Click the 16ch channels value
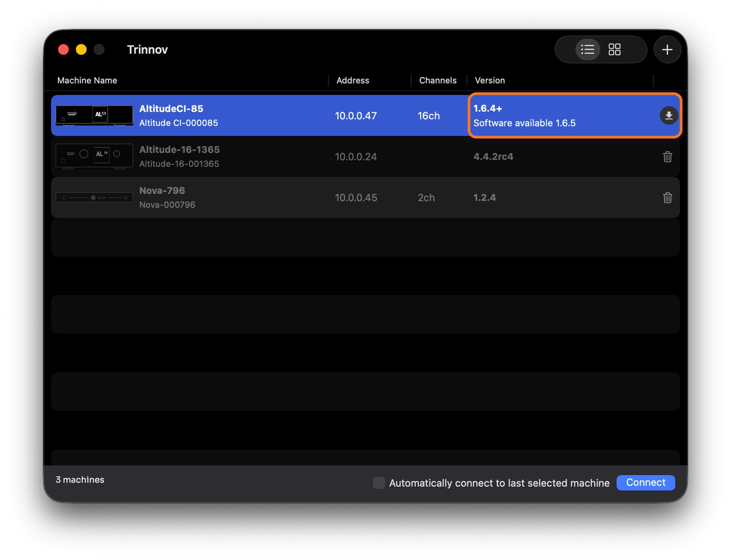Viewport: 731px width, 560px height. (429, 116)
